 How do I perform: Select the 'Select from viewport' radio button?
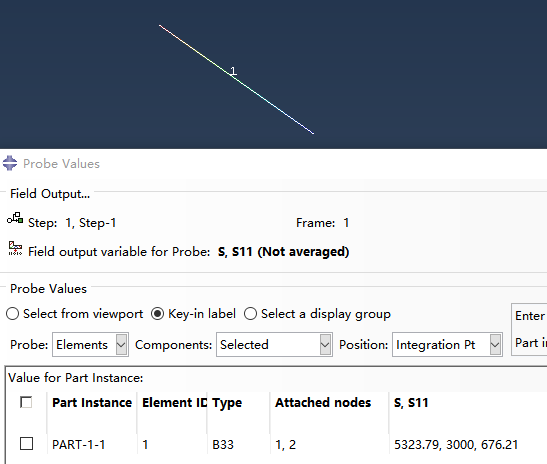(13, 314)
